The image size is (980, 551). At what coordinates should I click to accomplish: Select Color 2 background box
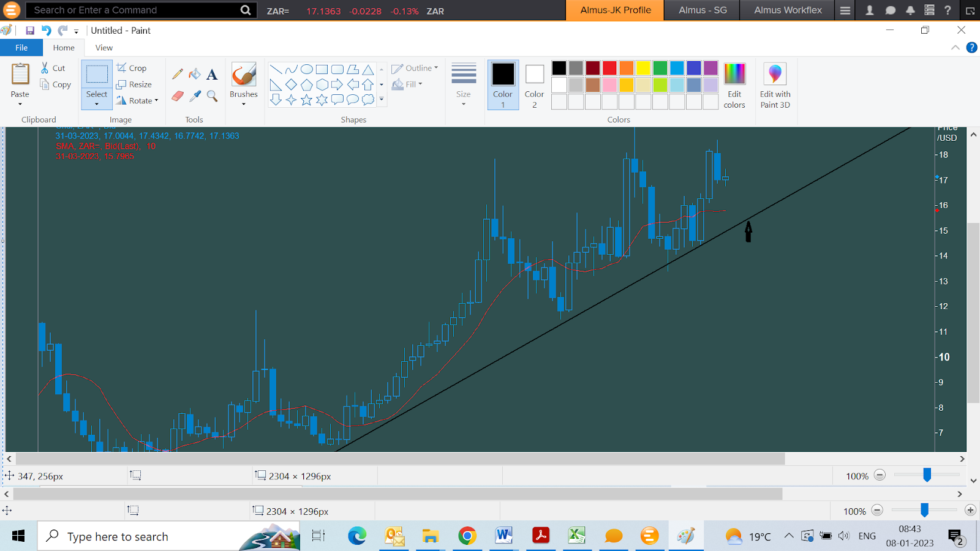tap(534, 85)
